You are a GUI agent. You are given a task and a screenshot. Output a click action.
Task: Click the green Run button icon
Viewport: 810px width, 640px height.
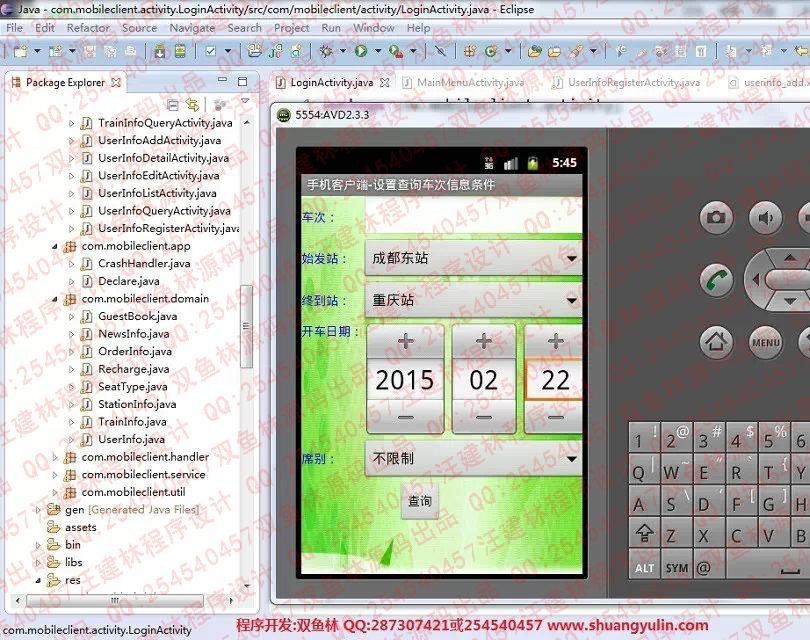tap(361, 51)
